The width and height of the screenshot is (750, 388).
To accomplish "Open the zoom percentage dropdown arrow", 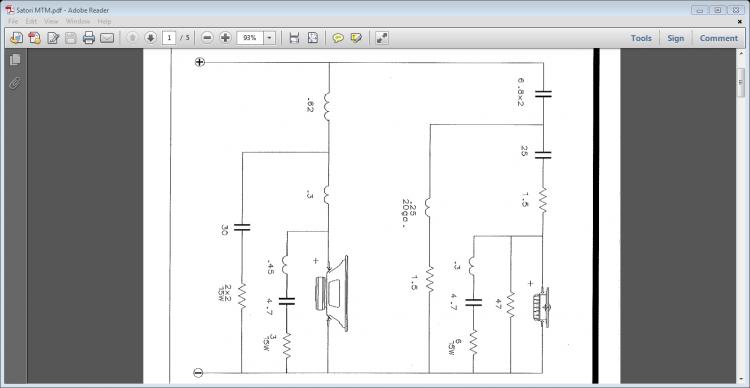I will point(270,38).
